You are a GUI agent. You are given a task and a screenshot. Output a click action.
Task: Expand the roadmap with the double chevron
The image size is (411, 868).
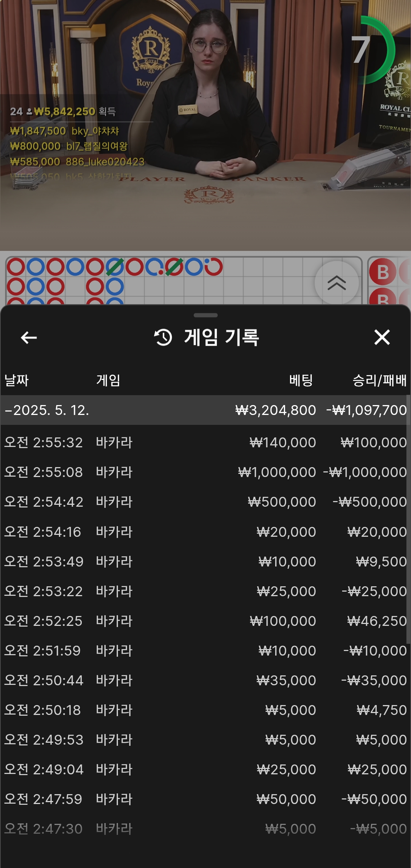[x=337, y=283]
